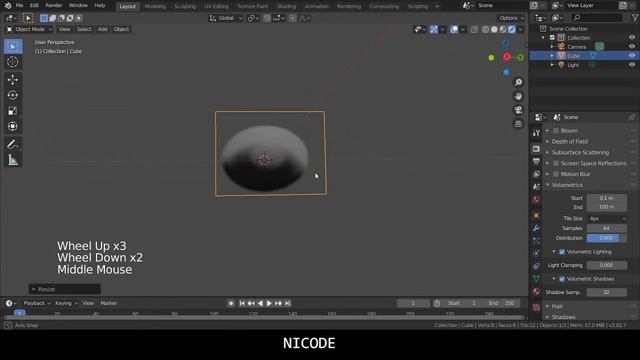640x360 pixels.
Task: Expand the Resize operator panel
Action: click(64, 289)
